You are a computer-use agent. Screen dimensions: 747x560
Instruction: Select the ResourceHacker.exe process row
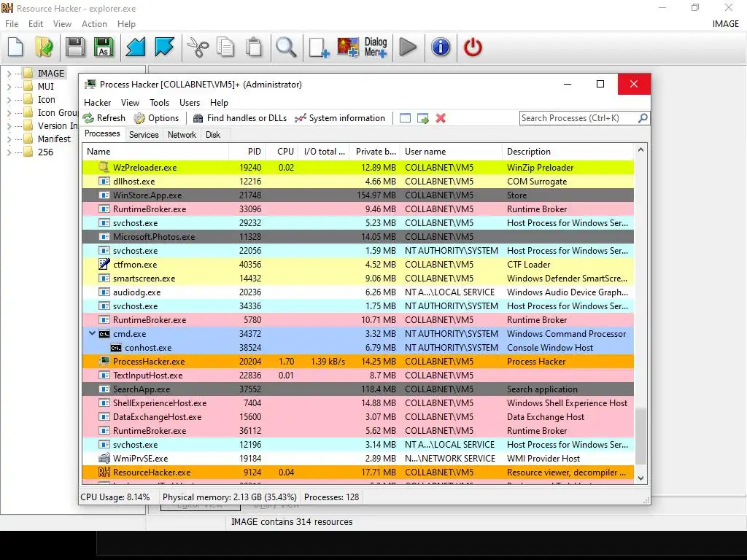pos(357,472)
